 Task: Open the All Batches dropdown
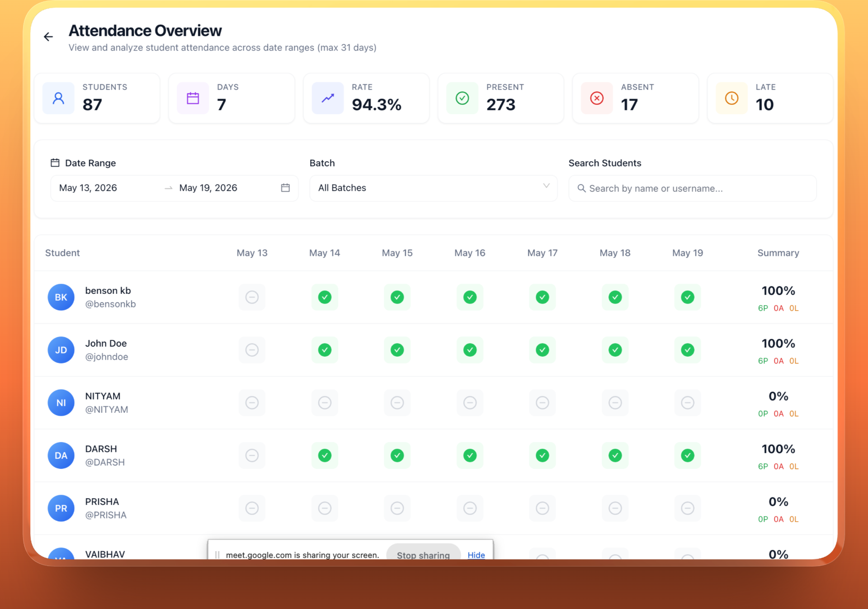pyautogui.click(x=433, y=188)
